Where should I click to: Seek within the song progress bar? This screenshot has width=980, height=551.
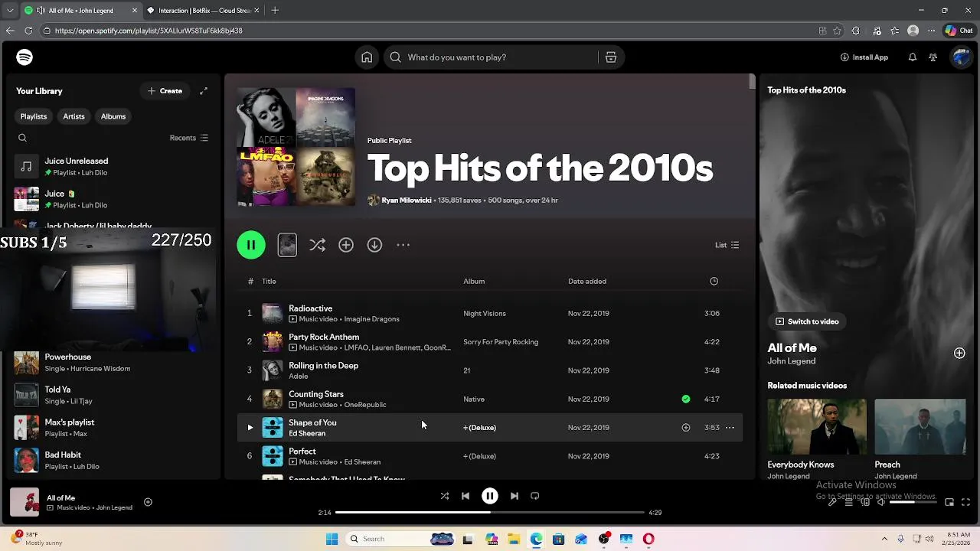click(490, 513)
